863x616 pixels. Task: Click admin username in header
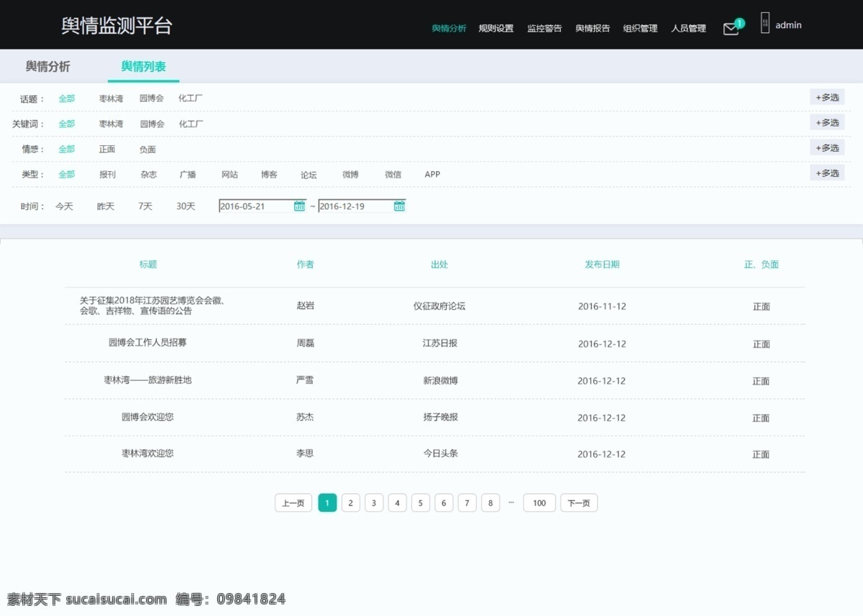click(x=788, y=25)
